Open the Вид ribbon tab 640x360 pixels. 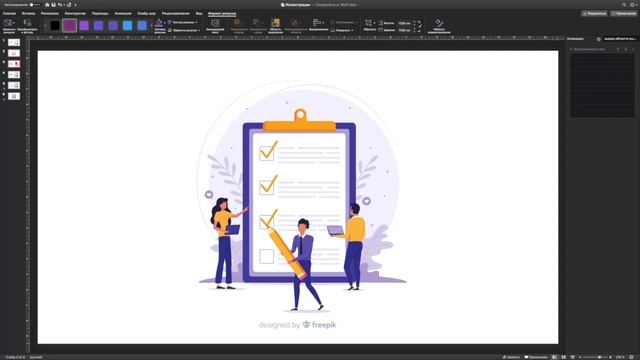pos(199,13)
